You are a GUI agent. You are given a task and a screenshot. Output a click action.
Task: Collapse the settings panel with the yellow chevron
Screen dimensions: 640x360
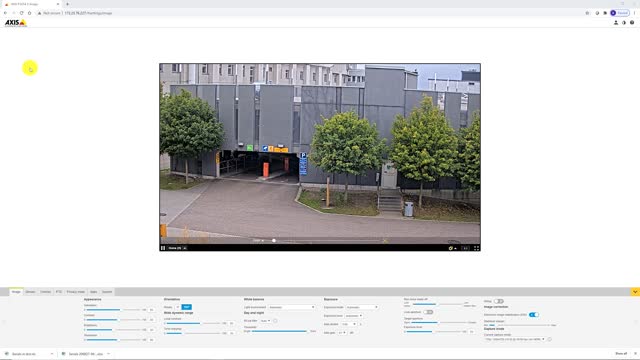tap(635, 292)
